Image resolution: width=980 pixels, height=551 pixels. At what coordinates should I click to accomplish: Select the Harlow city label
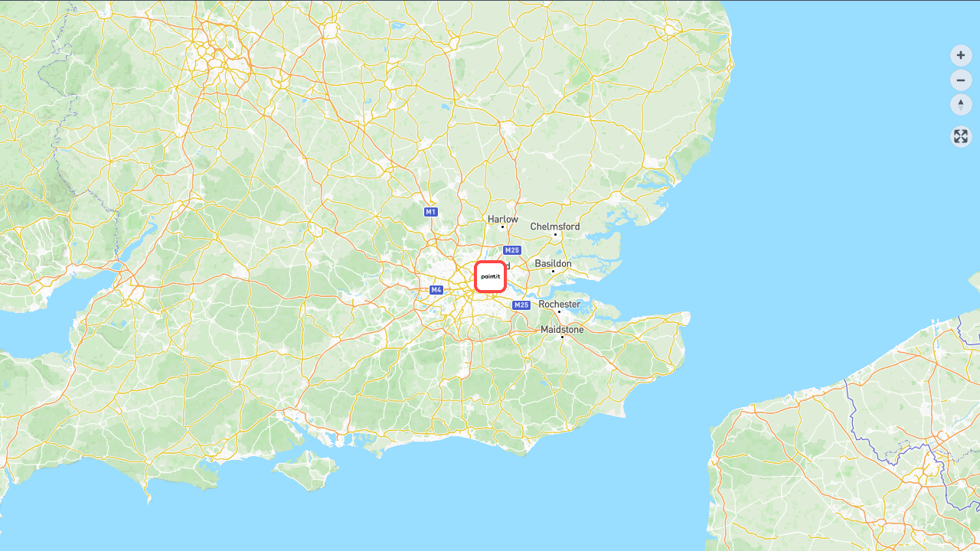[x=503, y=219]
